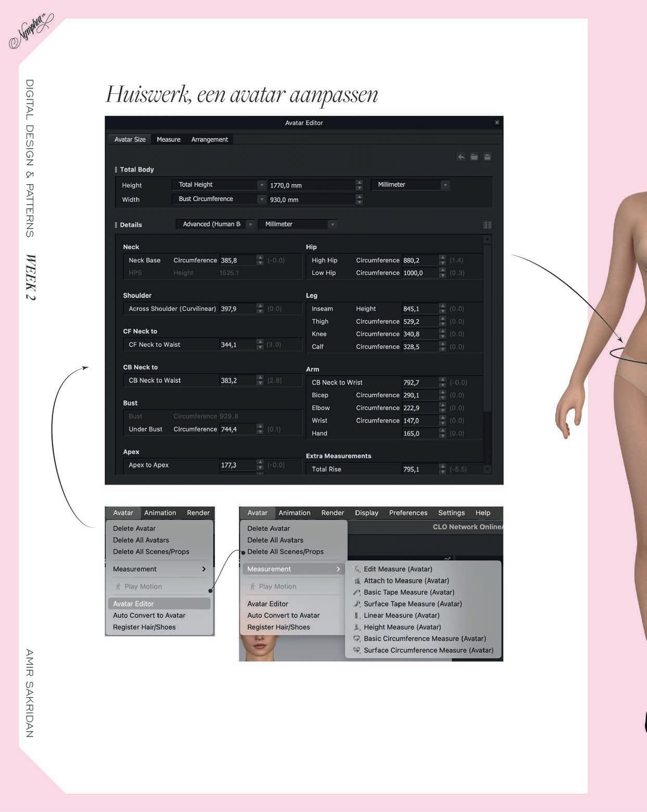Click Avatar Editor in the right menu

coord(268,604)
